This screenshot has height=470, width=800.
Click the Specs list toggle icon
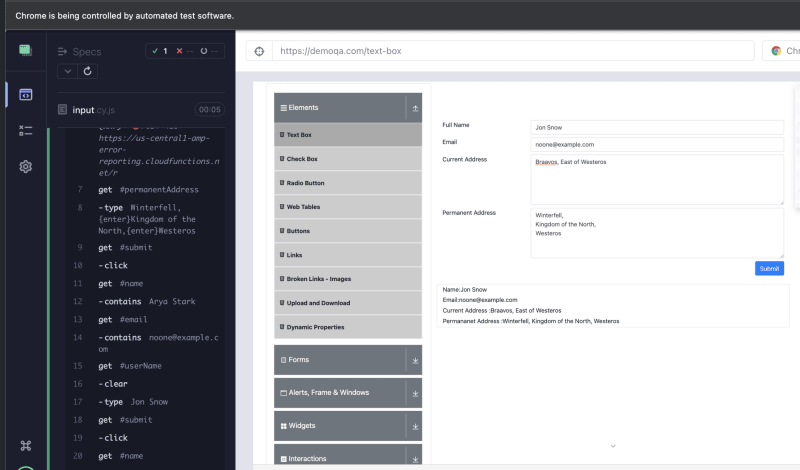tap(62, 52)
